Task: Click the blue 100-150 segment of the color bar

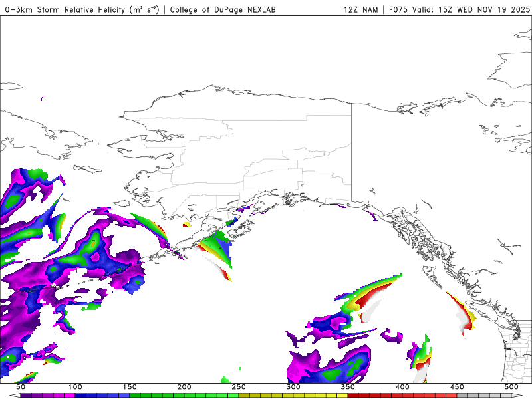Action: 102,396
